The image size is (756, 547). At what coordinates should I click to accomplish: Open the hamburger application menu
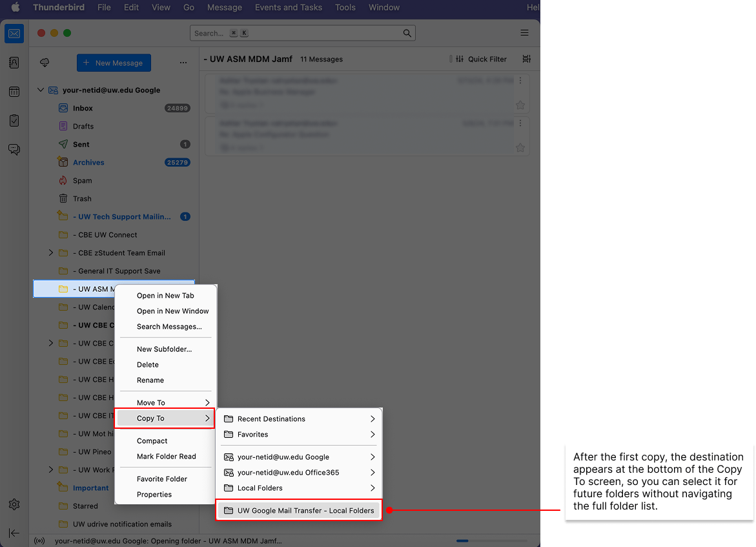pyautogui.click(x=524, y=33)
